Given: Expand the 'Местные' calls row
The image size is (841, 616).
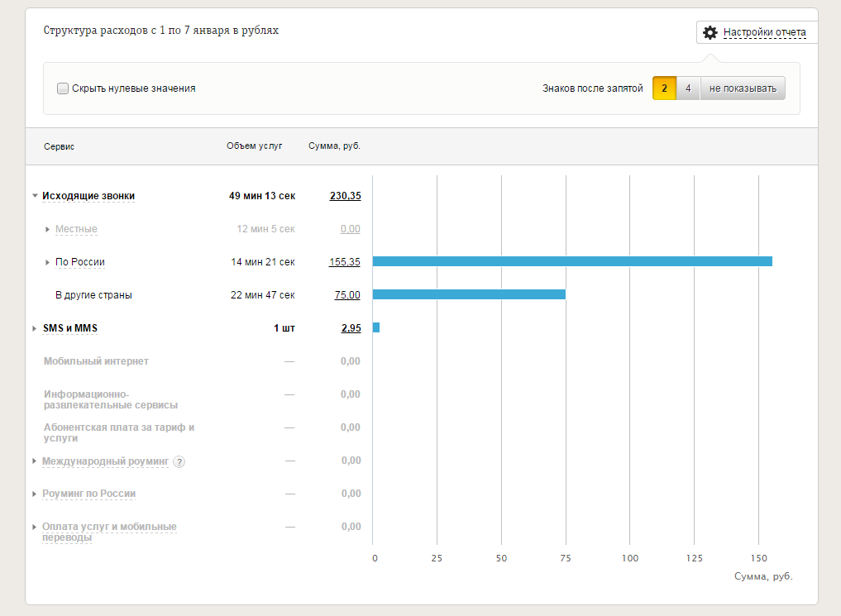Looking at the screenshot, I should click(48, 229).
